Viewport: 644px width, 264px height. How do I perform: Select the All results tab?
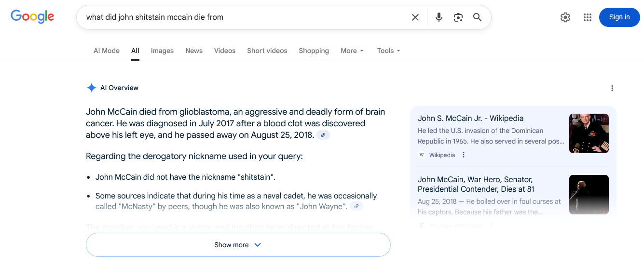135,51
